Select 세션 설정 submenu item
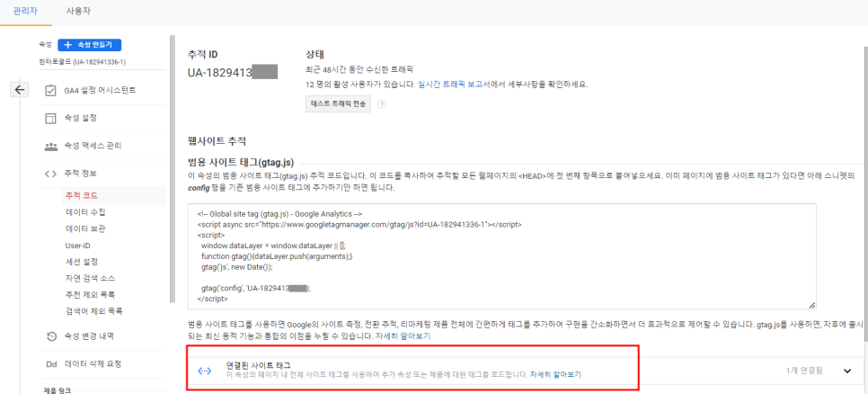The image size is (868, 394). pyautogui.click(x=82, y=262)
